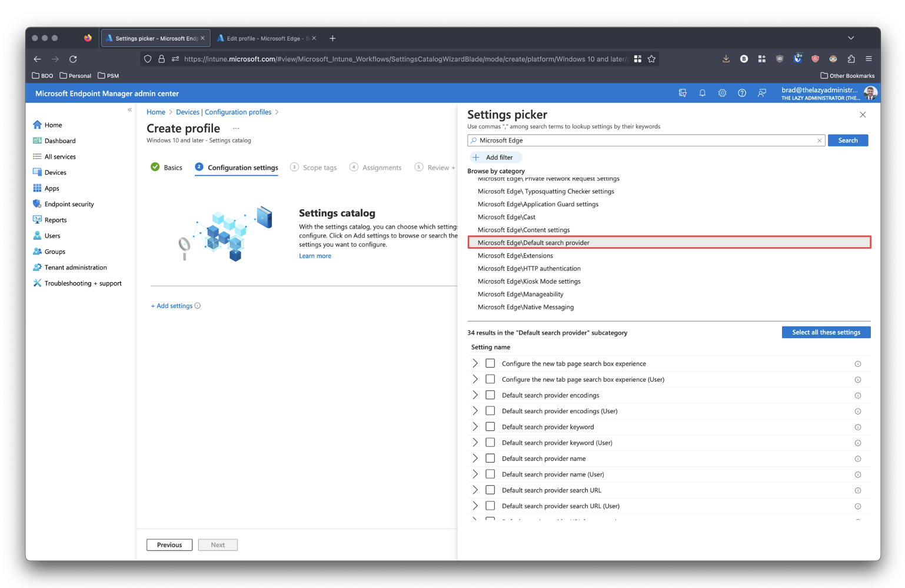Go to the Scope tags step
This screenshot has height=588, width=905.
pyautogui.click(x=314, y=168)
